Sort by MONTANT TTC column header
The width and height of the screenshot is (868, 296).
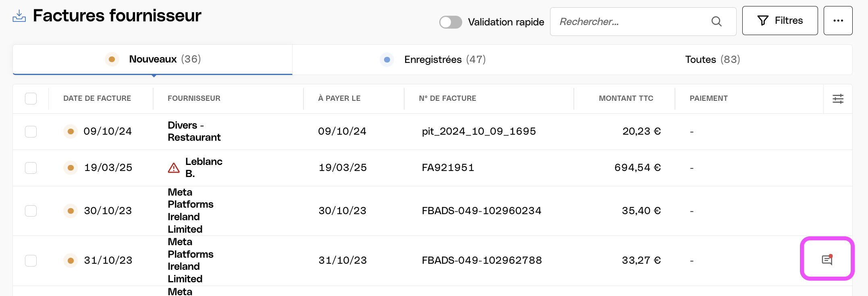626,98
